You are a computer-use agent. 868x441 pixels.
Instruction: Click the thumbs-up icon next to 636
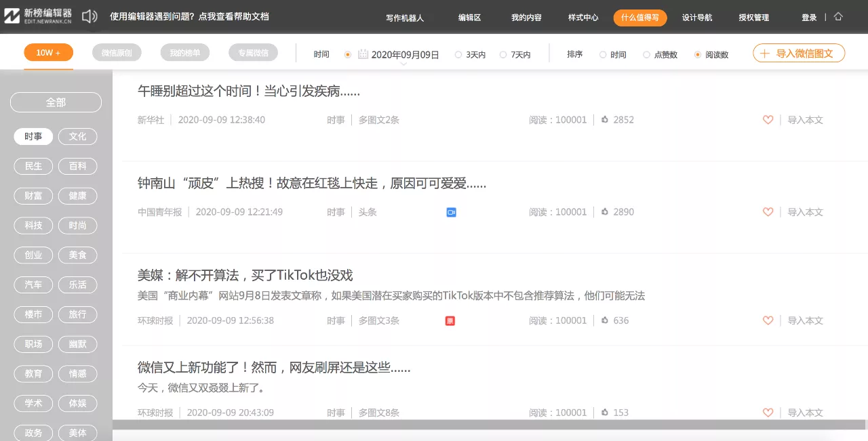pos(605,320)
